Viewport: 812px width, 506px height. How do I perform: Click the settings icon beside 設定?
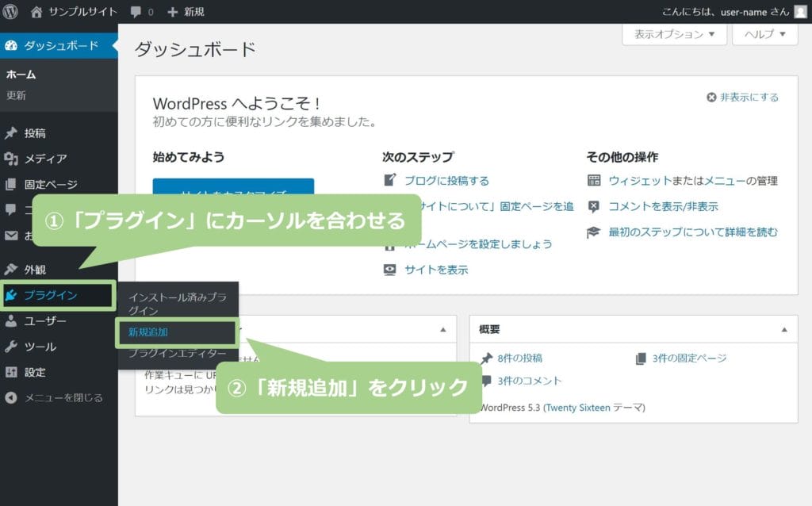11,372
